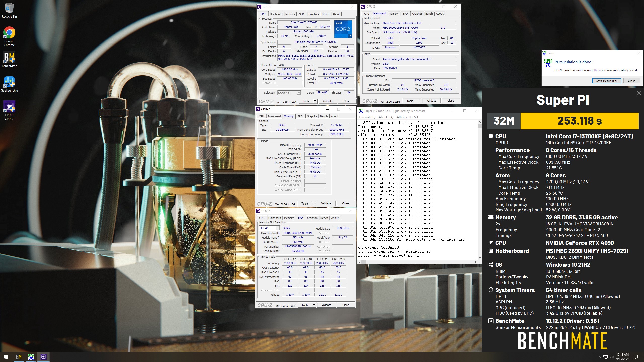Click Close button in Mainboard window

pyautogui.click(x=450, y=101)
